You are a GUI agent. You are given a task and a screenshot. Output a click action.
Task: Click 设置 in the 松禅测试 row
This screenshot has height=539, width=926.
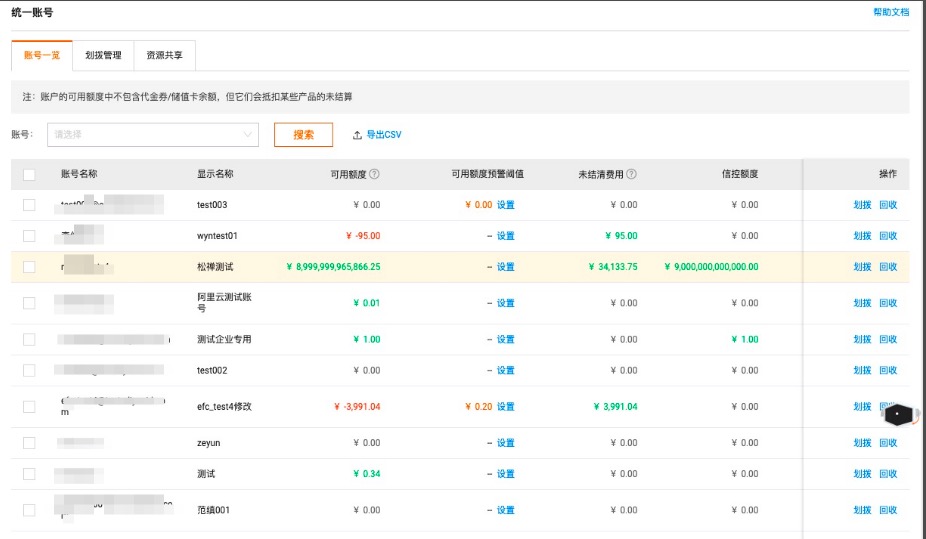pyautogui.click(x=506, y=267)
